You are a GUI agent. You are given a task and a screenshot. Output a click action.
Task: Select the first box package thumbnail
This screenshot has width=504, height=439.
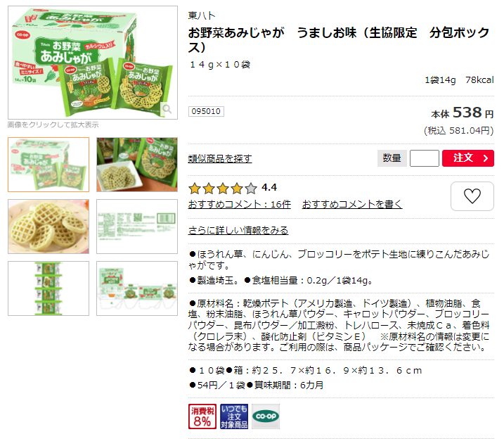point(49,165)
